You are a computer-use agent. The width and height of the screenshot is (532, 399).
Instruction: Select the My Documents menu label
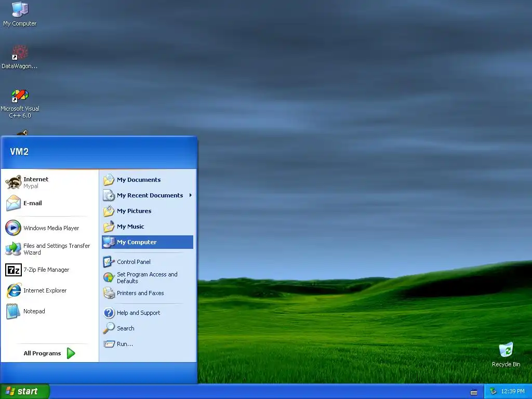click(139, 180)
